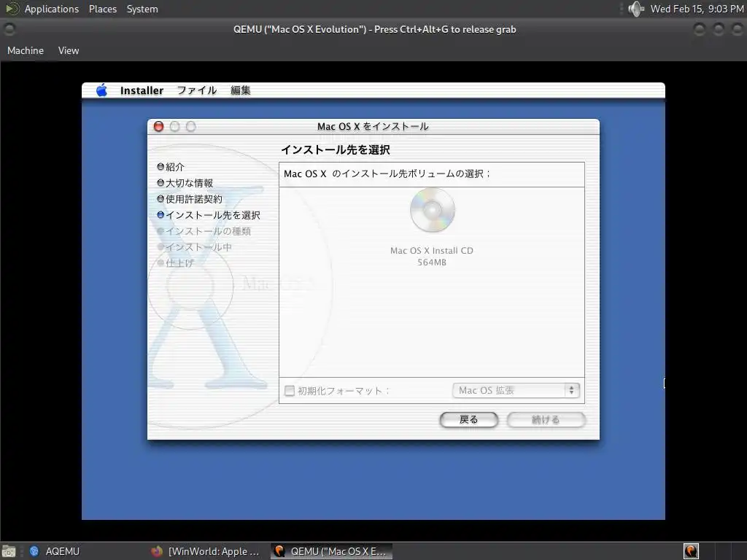
Task: Open the Mac OS 拡張 format dropdown
Action: (x=516, y=391)
